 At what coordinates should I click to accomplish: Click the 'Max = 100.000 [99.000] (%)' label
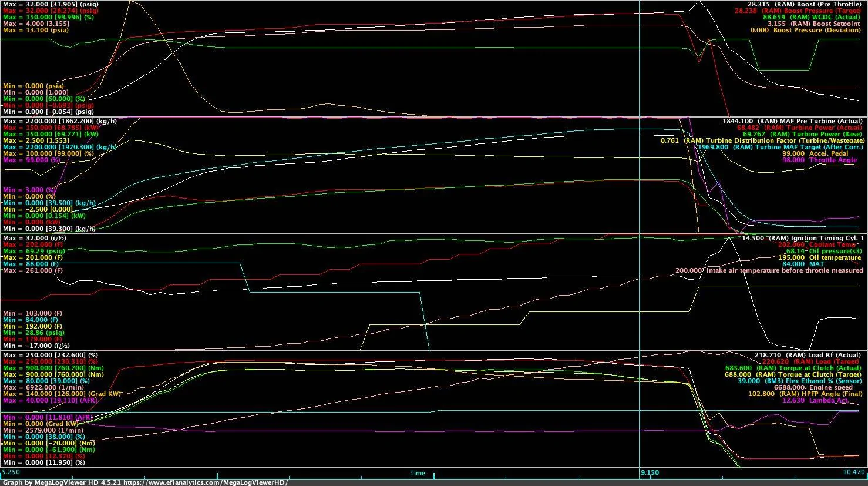pyautogui.click(x=48, y=153)
